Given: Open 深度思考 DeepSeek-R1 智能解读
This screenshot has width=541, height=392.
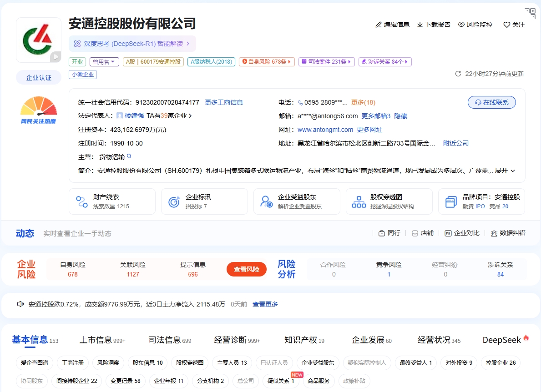Looking at the screenshot, I should tap(132, 44).
